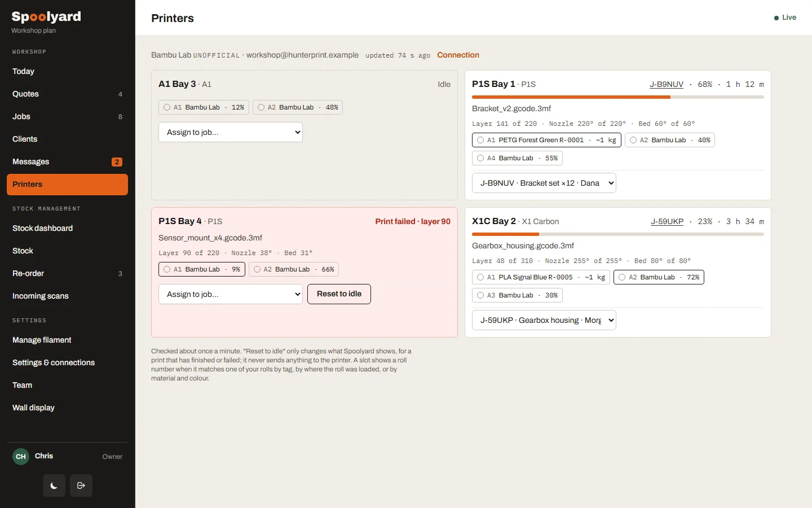Select A4 Bambu Lab 55% slot
Screen dimensions: 812x508
[517, 158]
